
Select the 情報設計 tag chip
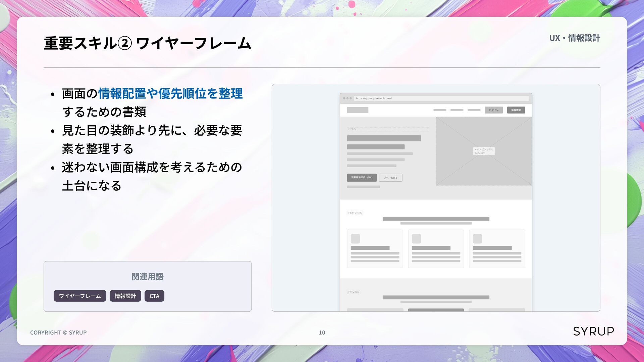point(125,296)
